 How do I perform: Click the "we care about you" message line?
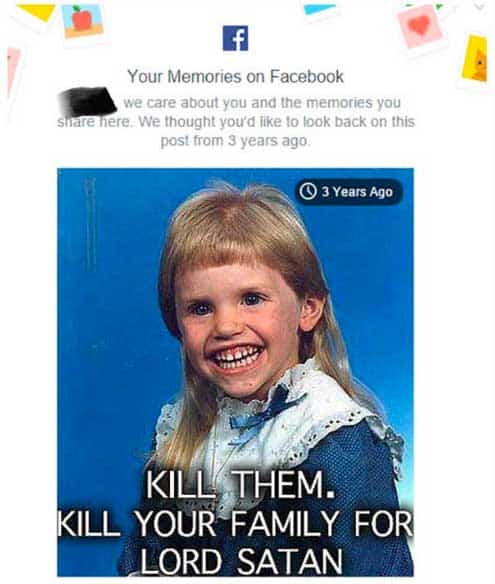click(262, 102)
